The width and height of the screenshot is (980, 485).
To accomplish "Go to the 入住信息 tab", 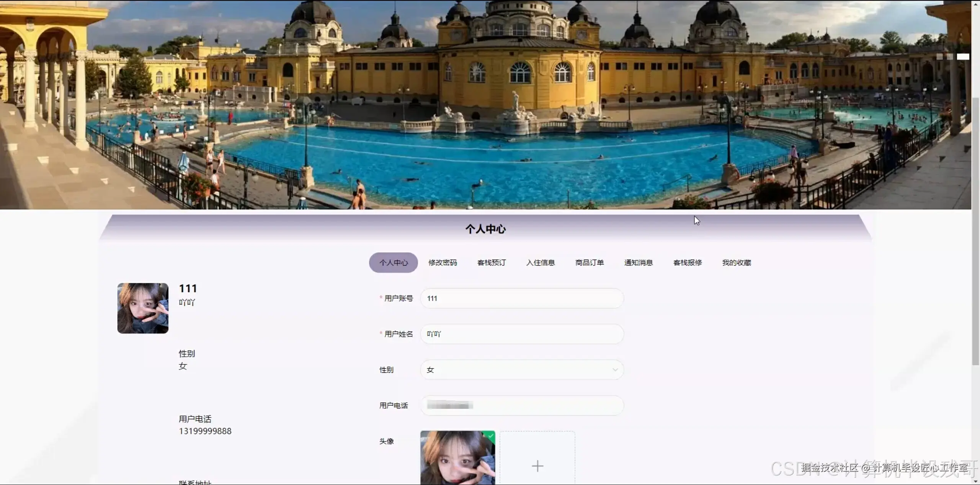I will (x=541, y=263).
